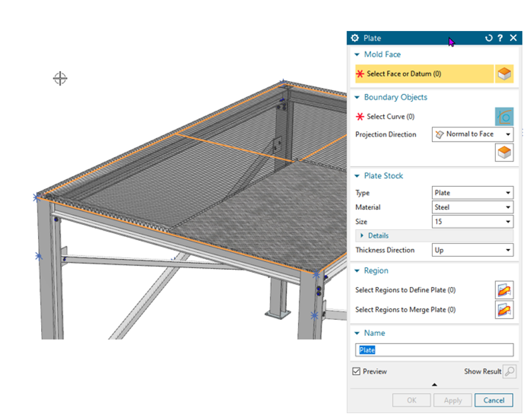525x420 pixels.
Task: Click the Select Regions to Merge Plate icon
Action: (504, 310)
